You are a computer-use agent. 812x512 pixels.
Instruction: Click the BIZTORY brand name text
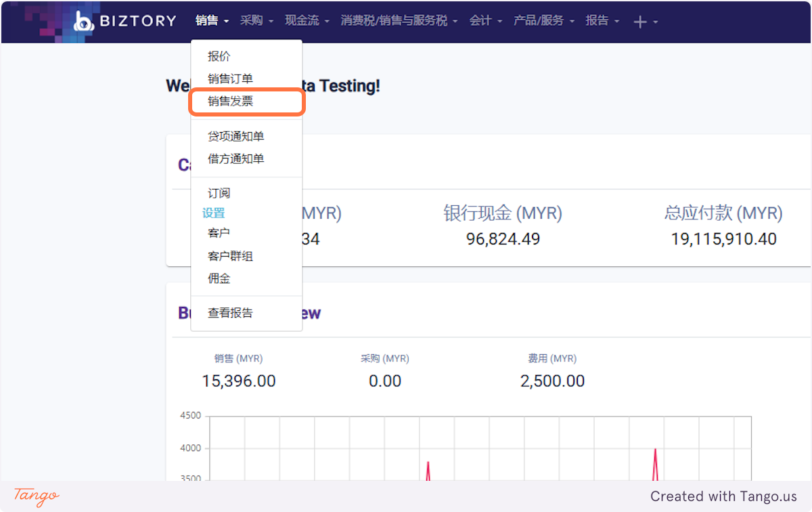[138, 22]
